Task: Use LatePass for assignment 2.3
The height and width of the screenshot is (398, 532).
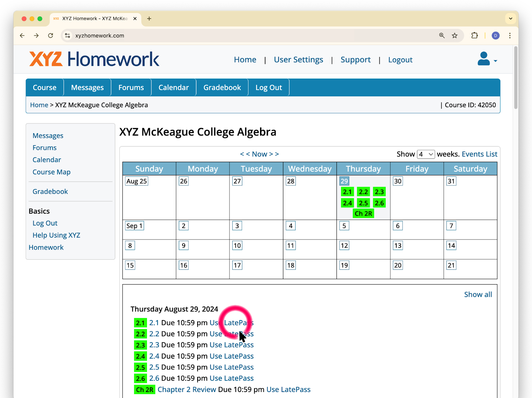Action: [232, 345]
